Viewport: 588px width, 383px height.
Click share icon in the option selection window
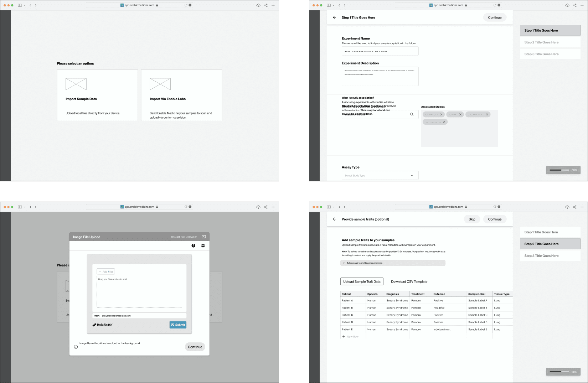coord(266,5)
